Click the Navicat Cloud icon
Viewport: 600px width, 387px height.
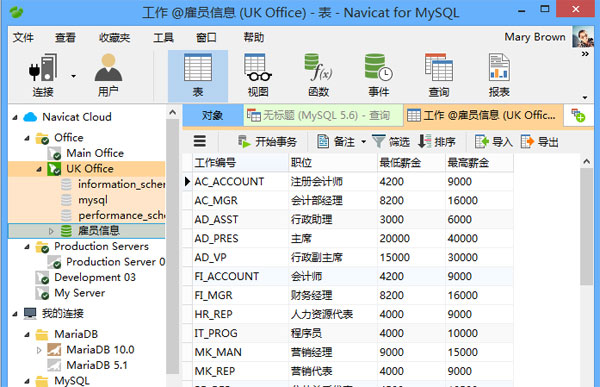(x=30, y=117)
